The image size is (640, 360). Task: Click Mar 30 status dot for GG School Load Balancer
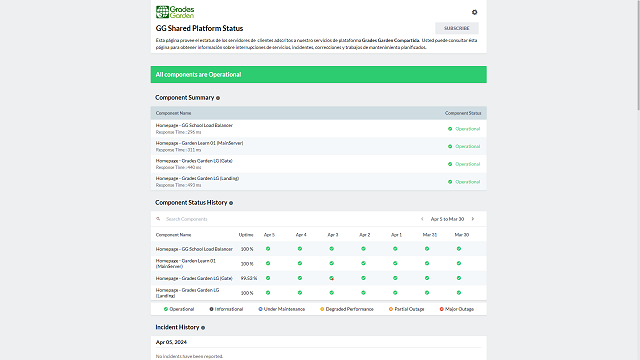(459, 249)
